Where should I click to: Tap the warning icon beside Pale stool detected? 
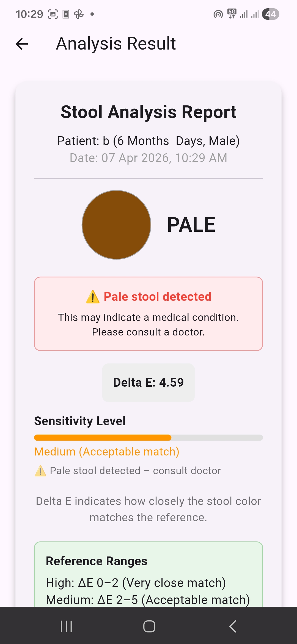coord(93,297)
